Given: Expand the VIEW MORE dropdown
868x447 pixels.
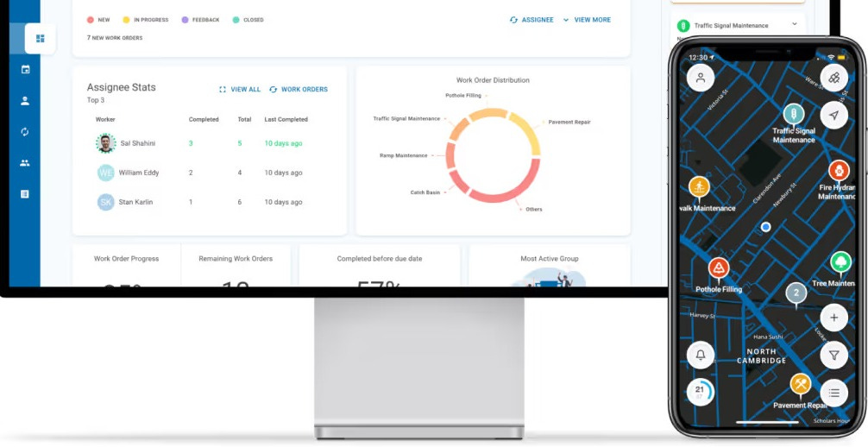Looking at the screenshot, I should pyautogui.click(x=587, y=20).
